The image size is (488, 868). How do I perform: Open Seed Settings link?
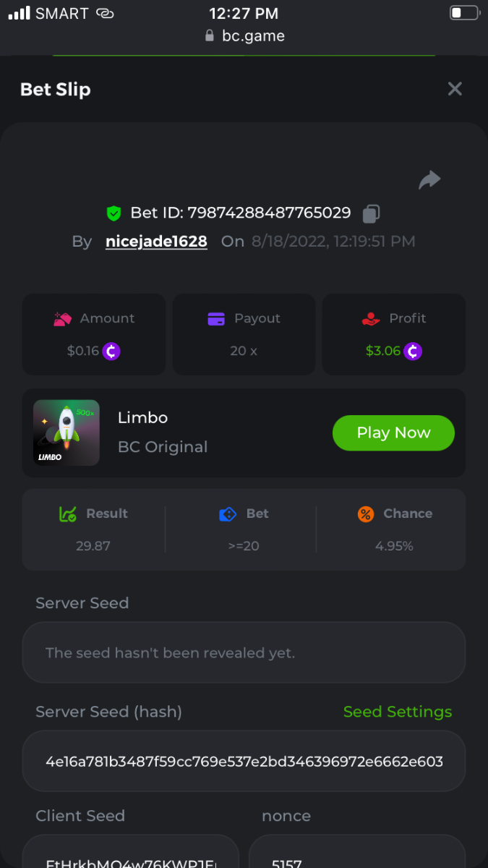point(398,712)
